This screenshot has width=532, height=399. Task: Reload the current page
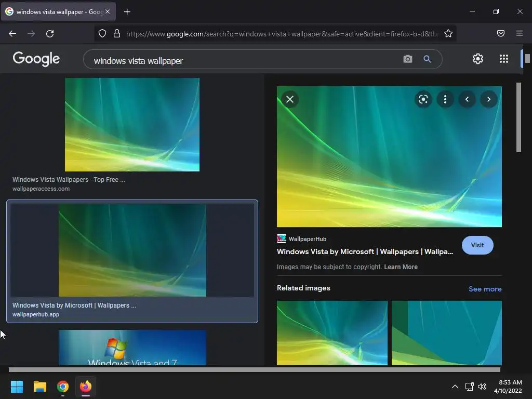click(x=50, y=34)
